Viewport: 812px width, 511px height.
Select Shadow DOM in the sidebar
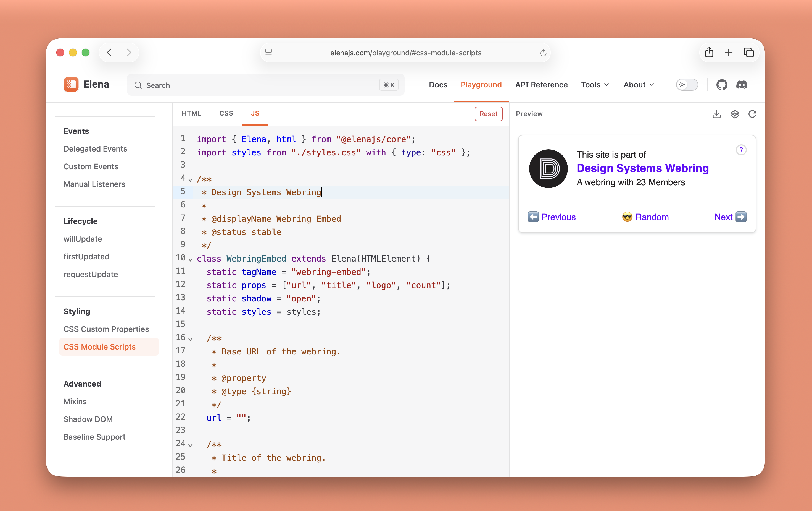pyautogui.click(x=88, y=419)
